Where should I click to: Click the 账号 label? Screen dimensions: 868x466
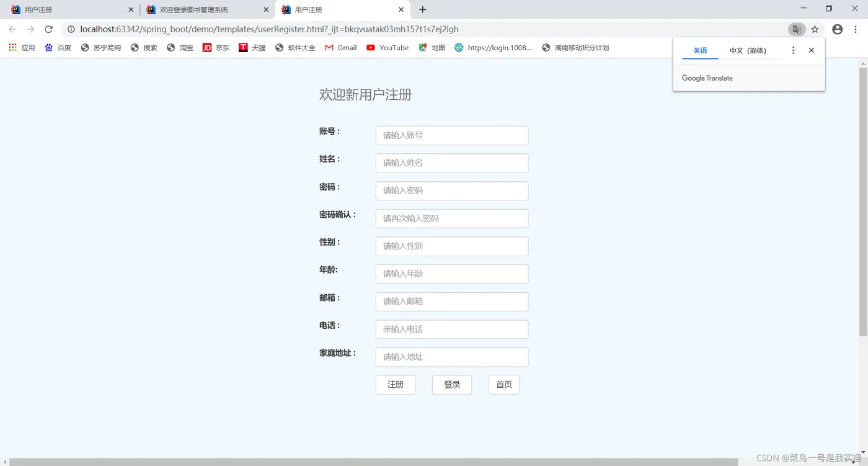330,132
